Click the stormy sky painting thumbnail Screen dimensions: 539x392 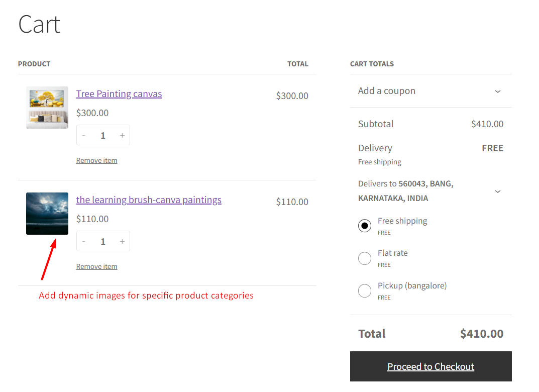coord(47,214)
